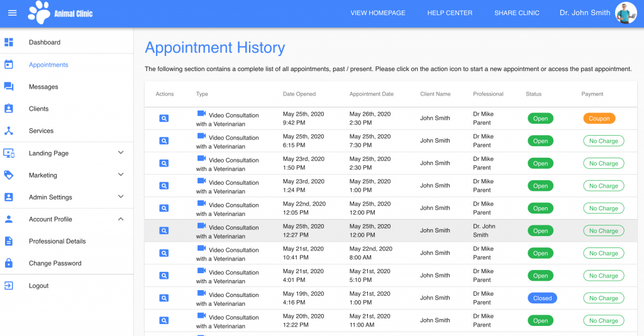
Task: Click No Charge in Dr. John Smith row
Action: pos(603,231)
